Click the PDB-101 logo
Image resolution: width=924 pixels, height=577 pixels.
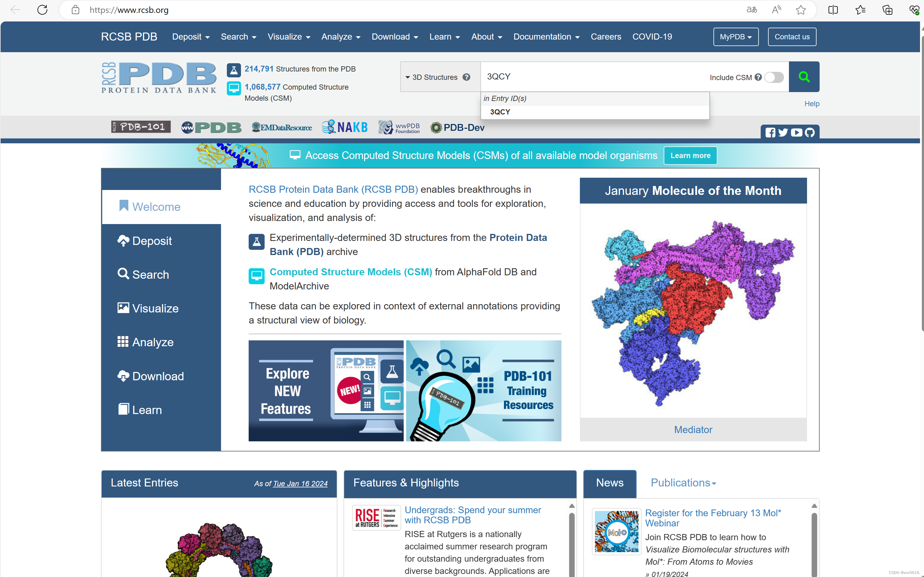tap(141, 127)
